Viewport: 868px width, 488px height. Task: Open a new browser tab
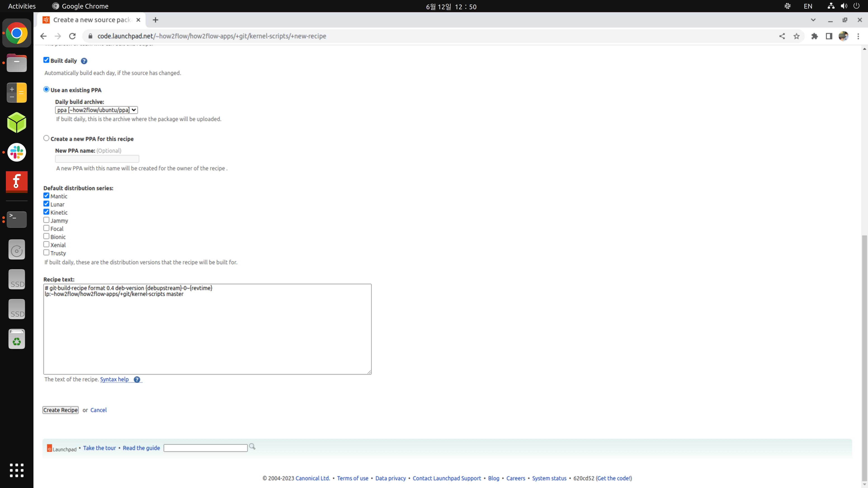(155, 20)
